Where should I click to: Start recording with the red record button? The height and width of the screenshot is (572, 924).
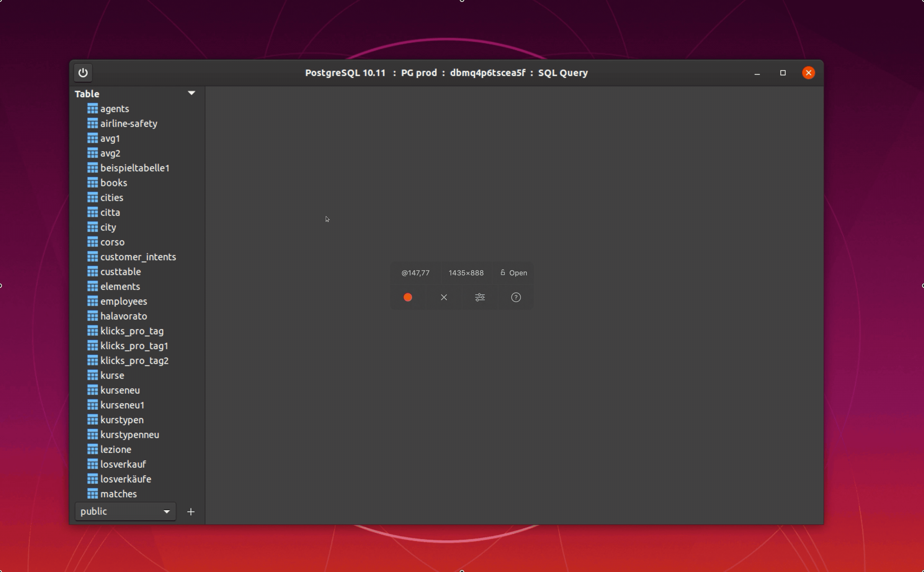pyautogui.click(x=408, y=297)
